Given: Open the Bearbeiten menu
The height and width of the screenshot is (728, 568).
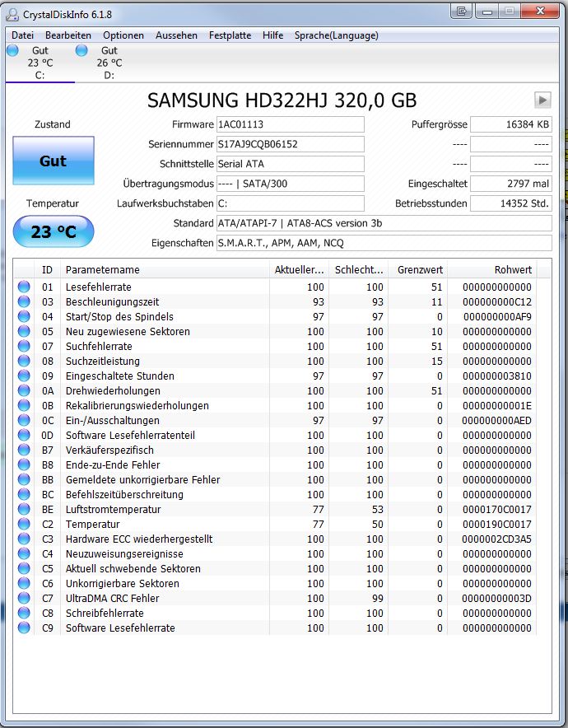Looking at the screenshot, I should pos(68,35).
